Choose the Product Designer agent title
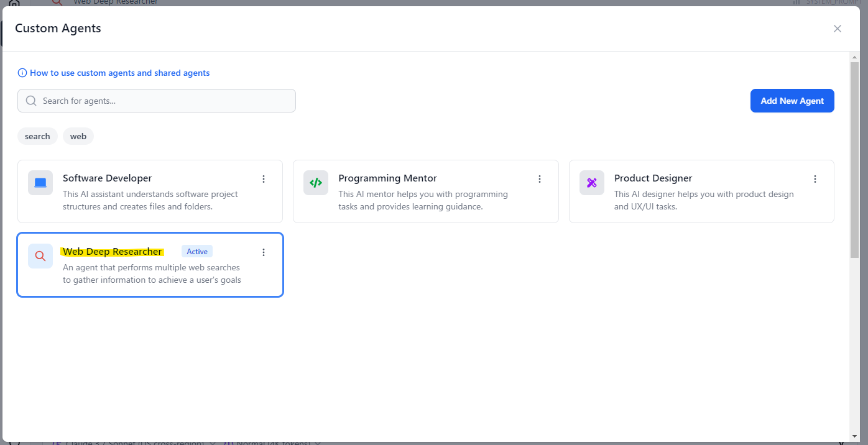The image size is (868, 445). (653, 178)
